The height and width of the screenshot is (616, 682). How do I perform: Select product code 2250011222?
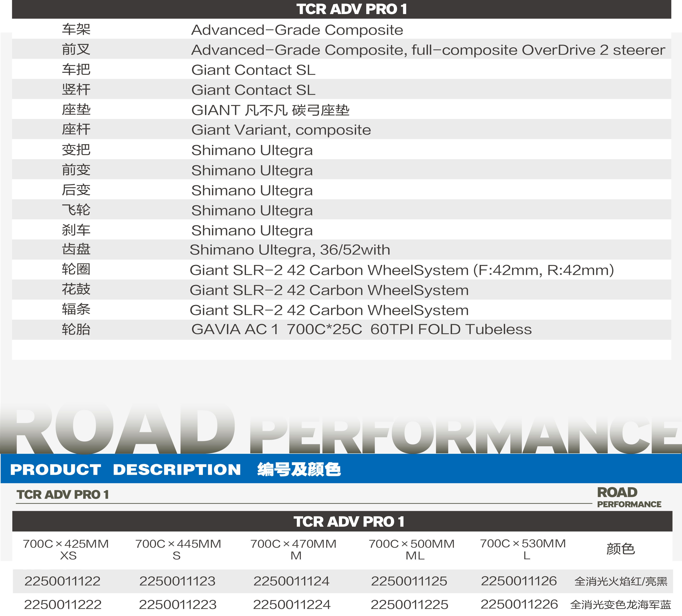click(63, 604)
